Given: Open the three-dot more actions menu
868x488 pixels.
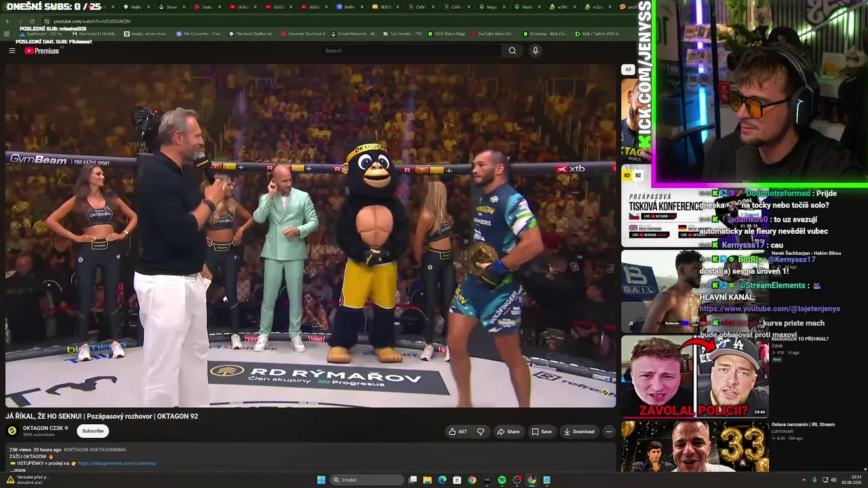Looking at the screenshot, I should 609,432.
